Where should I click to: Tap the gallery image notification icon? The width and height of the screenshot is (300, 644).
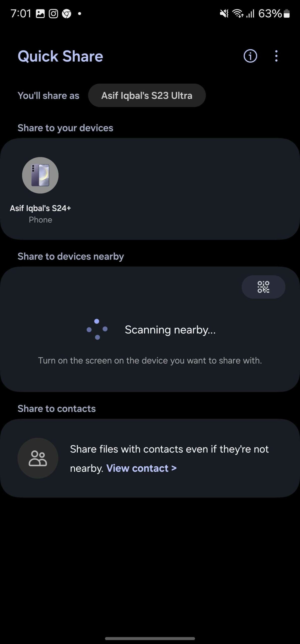(40, 14)
